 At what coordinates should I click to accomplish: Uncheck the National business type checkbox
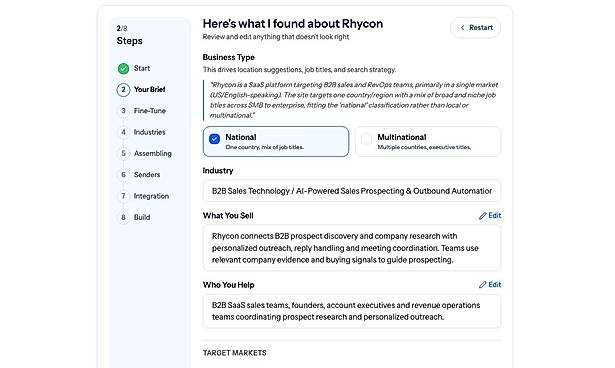coord(215,139)
